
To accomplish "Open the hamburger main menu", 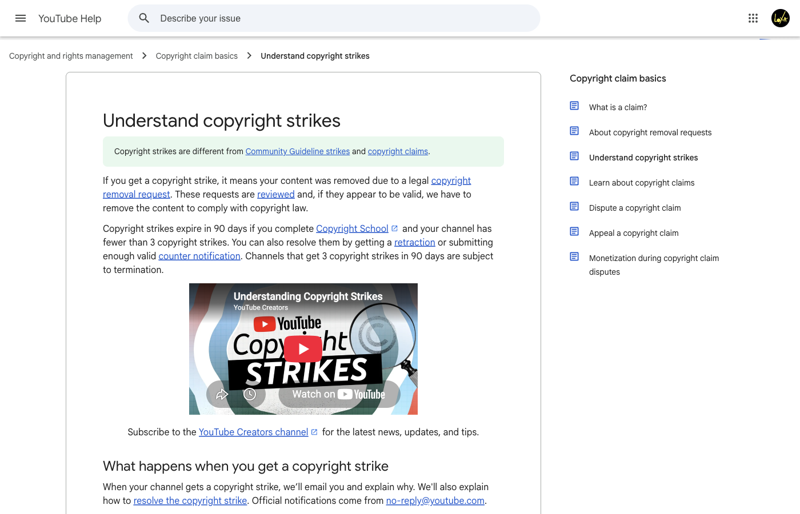I will click(x=20, y=18).
